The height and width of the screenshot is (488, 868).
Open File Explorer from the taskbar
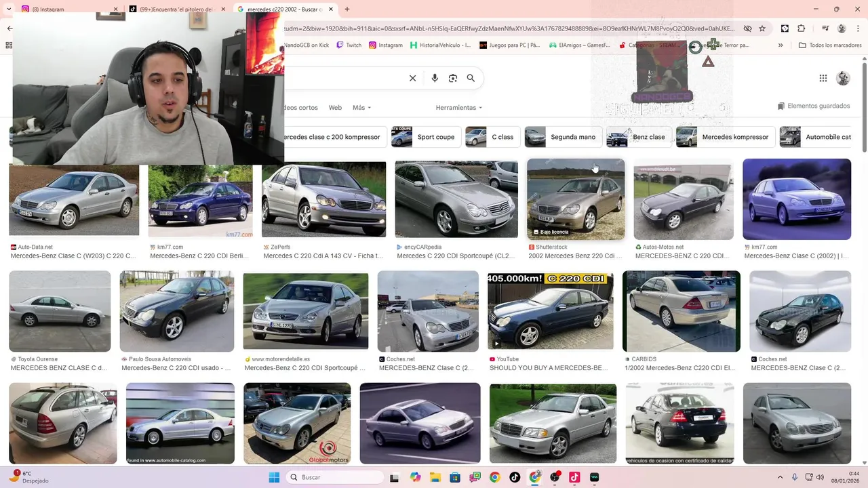pyautogui.click(x=435, y=477)
